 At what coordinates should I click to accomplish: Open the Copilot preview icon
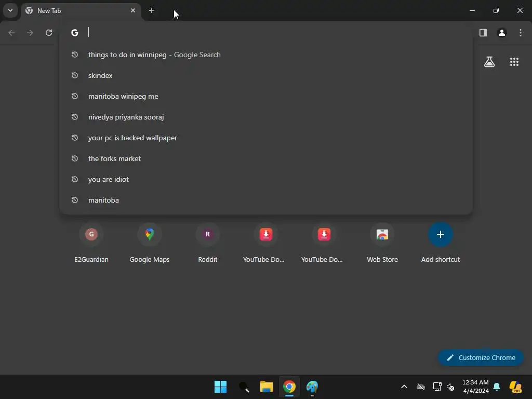click(x=515, y=387)
